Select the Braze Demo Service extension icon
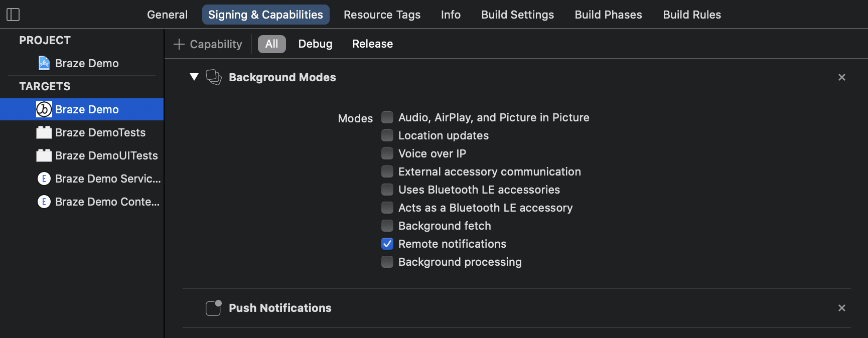This screenshot has height=338, width=868. coord(44,179)
